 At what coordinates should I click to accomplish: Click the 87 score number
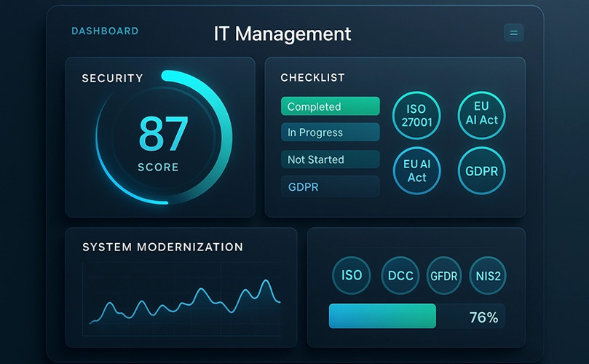(163, 133)
